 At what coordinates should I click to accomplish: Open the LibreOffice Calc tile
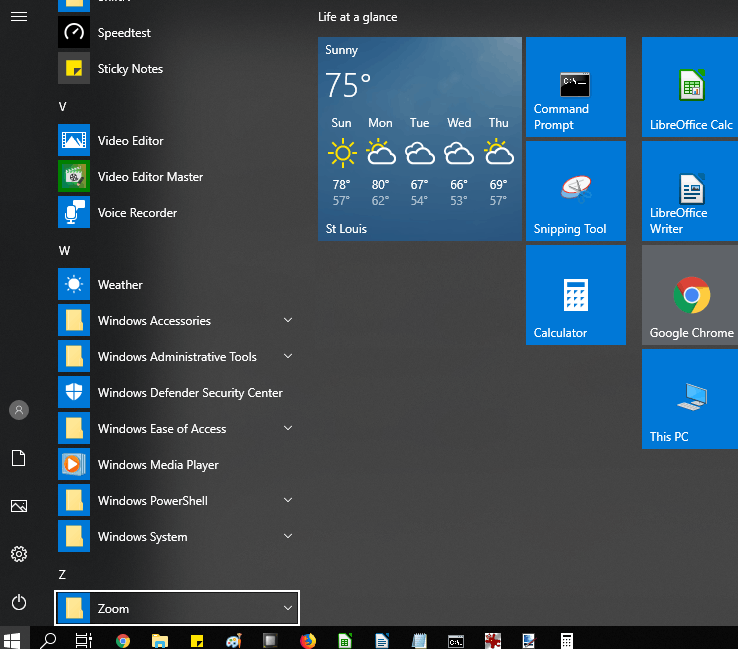pyautogui.click(x=690, y=87)
